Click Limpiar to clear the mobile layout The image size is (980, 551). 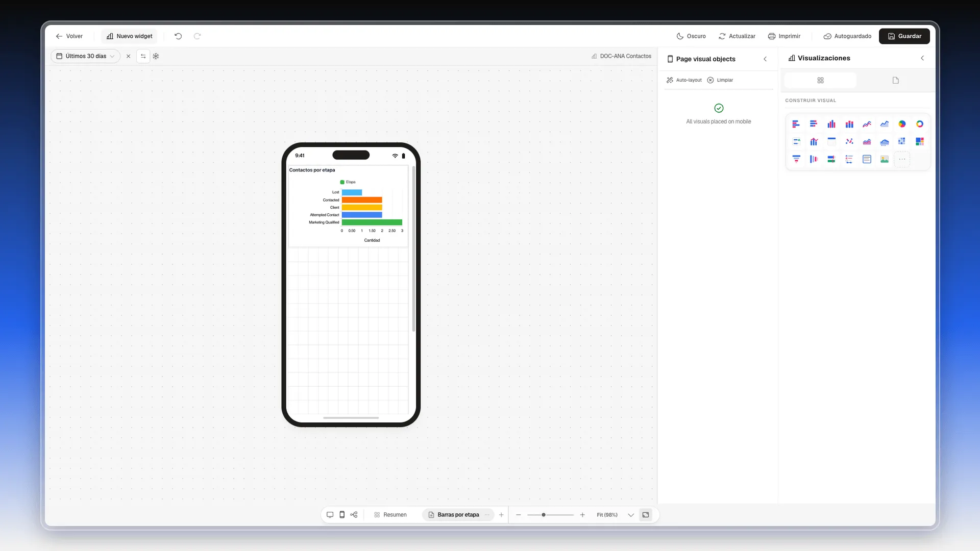click(720, 80)
